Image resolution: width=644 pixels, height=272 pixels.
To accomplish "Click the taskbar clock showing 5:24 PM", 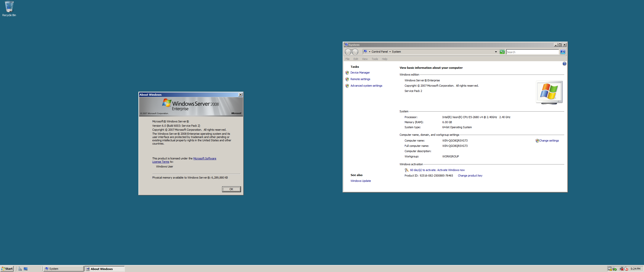I will click(635, 269).
